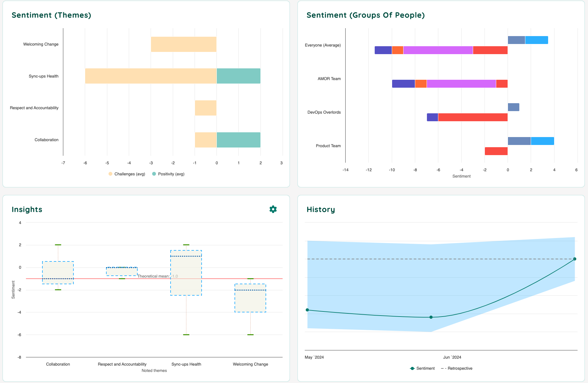Click the 'Noted themes' axis title

[154, 371]
